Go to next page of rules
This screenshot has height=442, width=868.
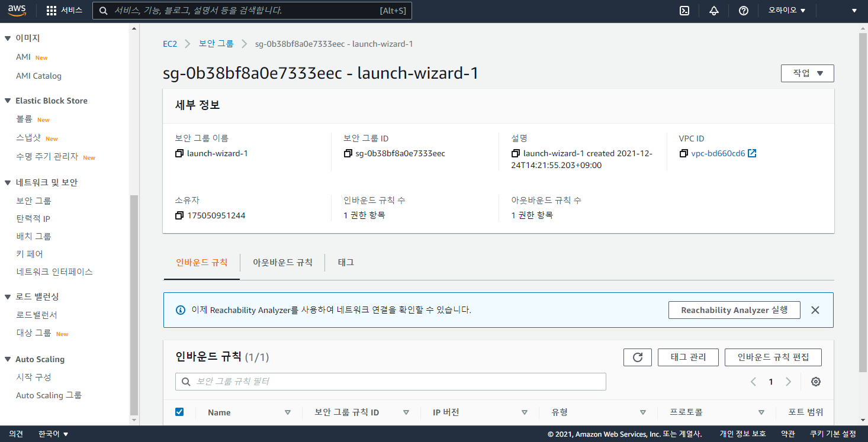(788, 382)
